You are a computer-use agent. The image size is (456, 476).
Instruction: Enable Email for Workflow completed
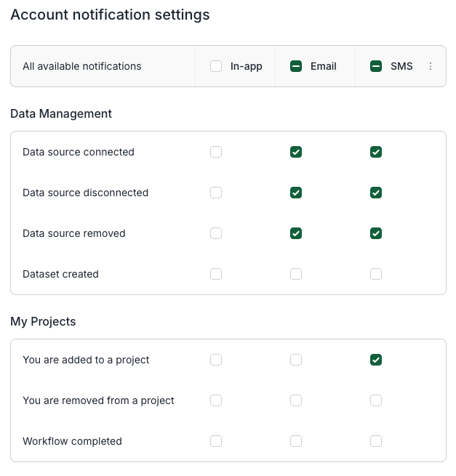296,441
